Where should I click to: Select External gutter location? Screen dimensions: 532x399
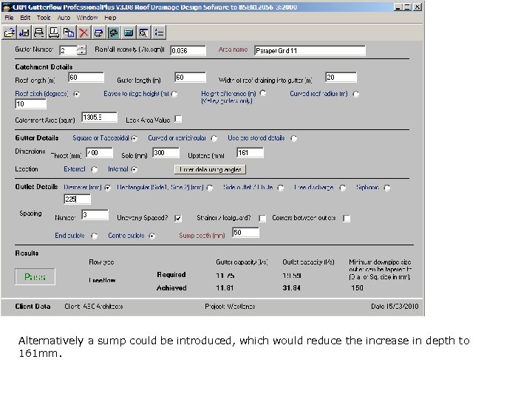95,170
